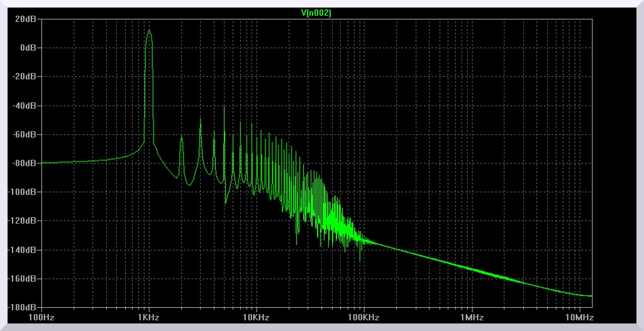Click the top of the 1KHz fundamental peak
Viewport: 644px width, 331px height.
tap(149, 30)
